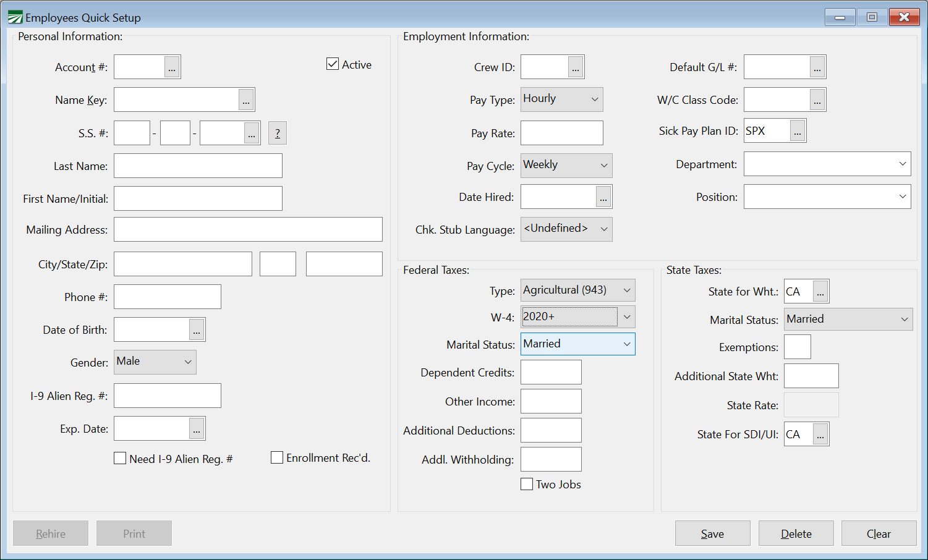Click the First Name/Initial text field

point(198,198)
